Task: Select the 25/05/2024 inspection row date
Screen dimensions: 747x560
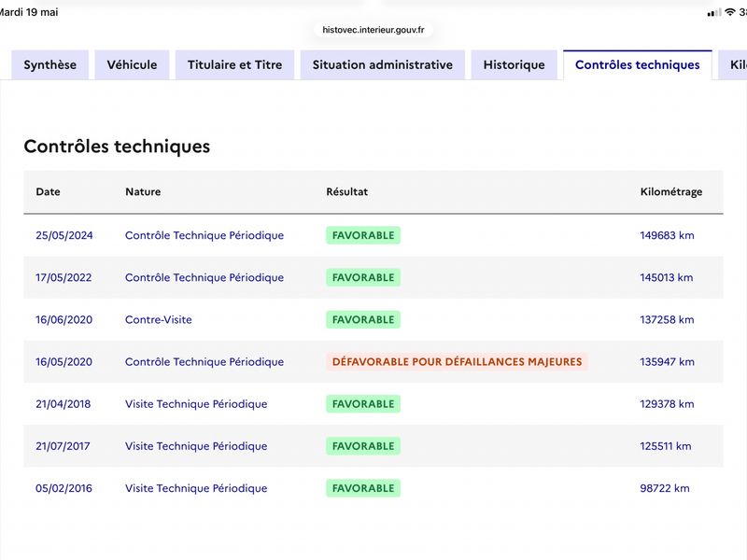Action: [64, 235]
